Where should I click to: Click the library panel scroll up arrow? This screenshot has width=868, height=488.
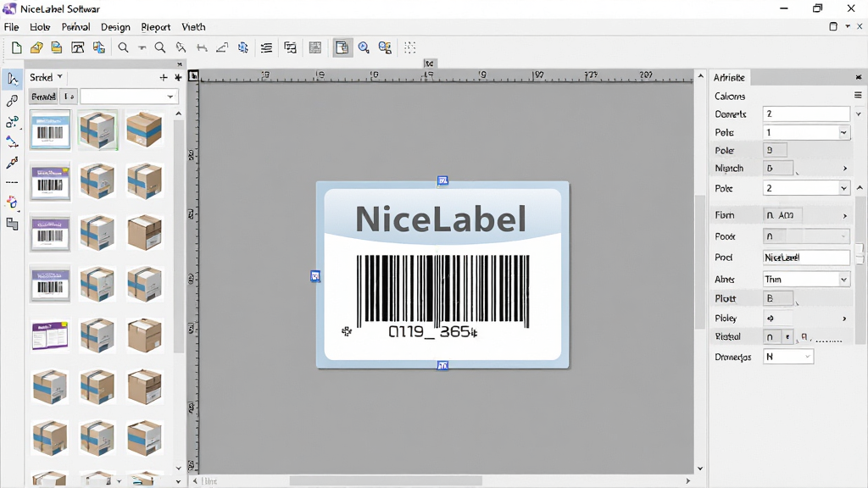coord(178,114)
